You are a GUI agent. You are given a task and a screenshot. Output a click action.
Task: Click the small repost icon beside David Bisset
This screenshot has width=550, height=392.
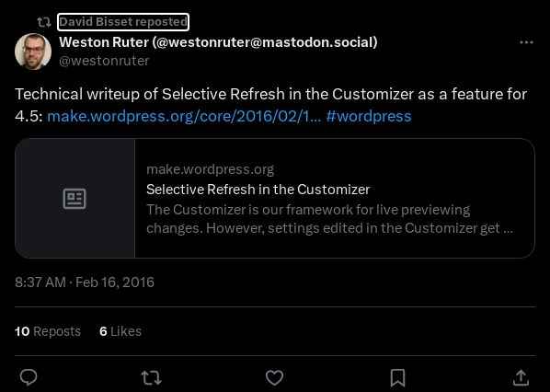(44, 22)
